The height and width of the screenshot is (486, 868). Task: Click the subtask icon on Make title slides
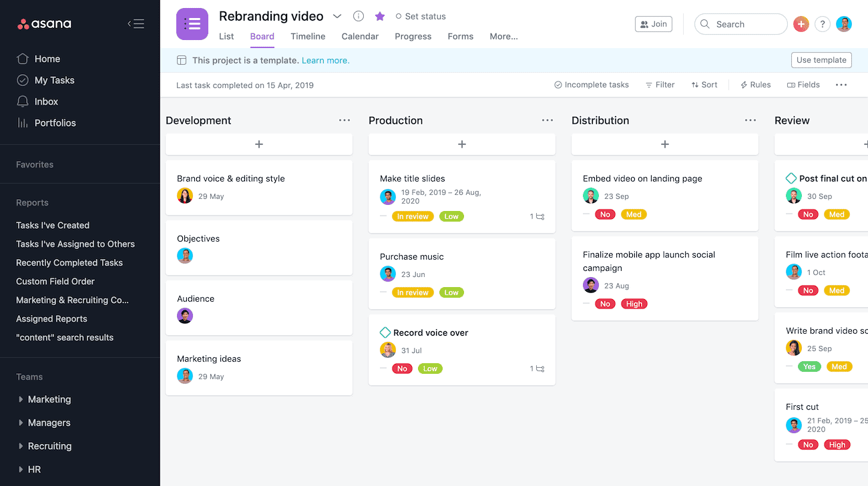point(540,216)
